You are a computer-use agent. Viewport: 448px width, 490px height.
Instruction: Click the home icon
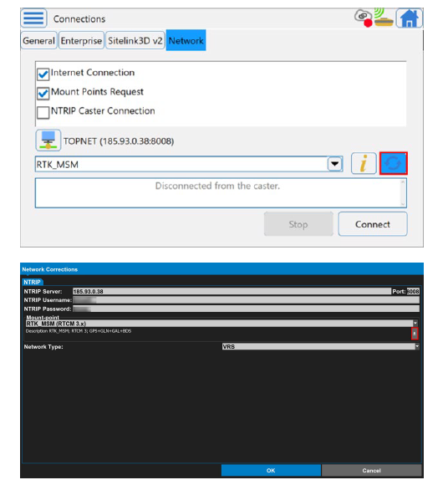point(410,18)
